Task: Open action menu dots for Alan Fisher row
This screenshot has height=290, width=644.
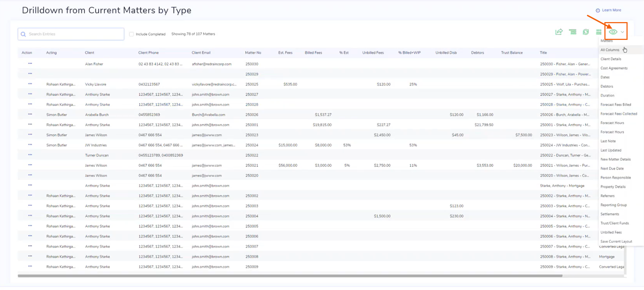Action: 30,64
